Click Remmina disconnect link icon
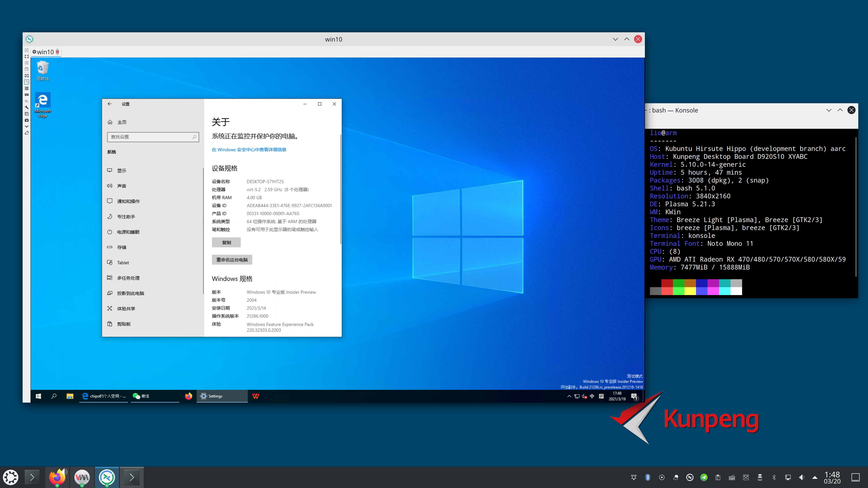 point(27,133)
